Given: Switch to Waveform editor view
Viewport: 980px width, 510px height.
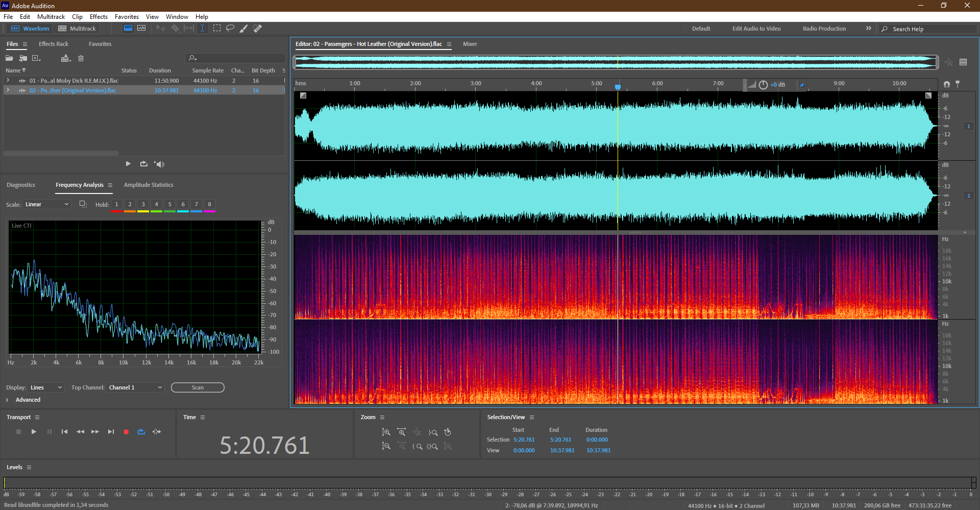Looking at the screenshot, I should coord(30,29).
